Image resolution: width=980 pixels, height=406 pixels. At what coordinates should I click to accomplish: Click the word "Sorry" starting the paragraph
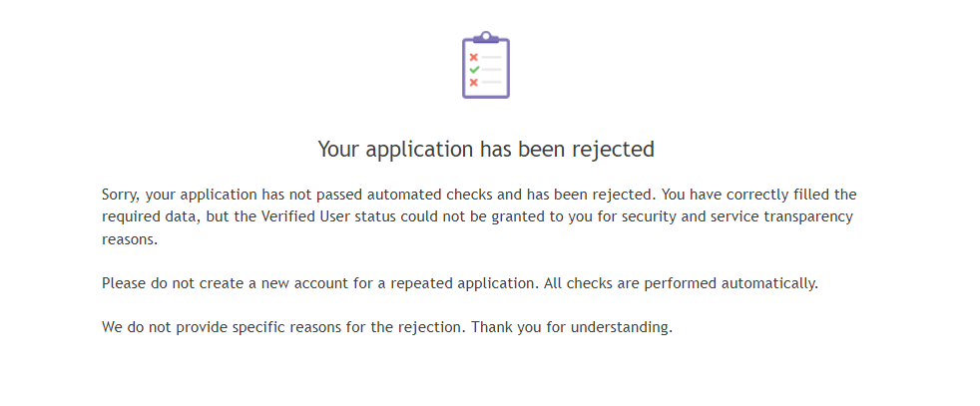121,195
